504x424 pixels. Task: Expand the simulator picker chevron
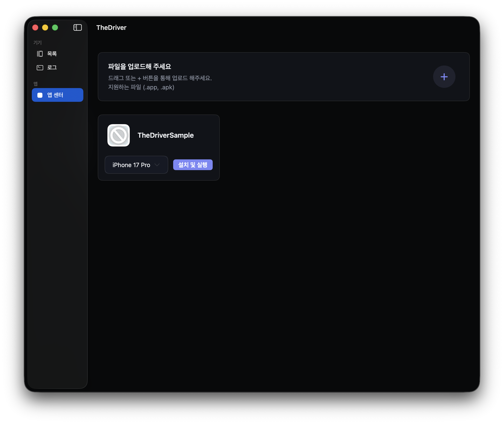(x=157, y=165)
